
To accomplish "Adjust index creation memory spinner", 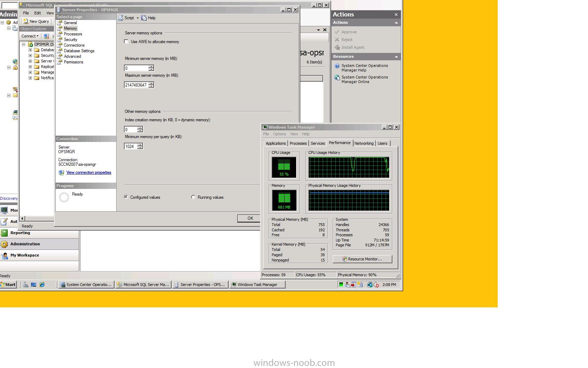I will [140, 129].
